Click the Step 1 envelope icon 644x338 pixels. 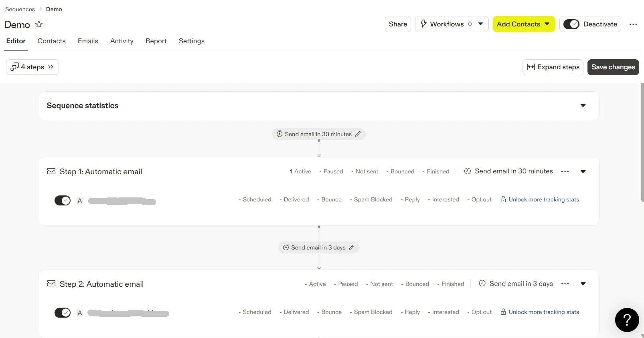coord(51,171)
